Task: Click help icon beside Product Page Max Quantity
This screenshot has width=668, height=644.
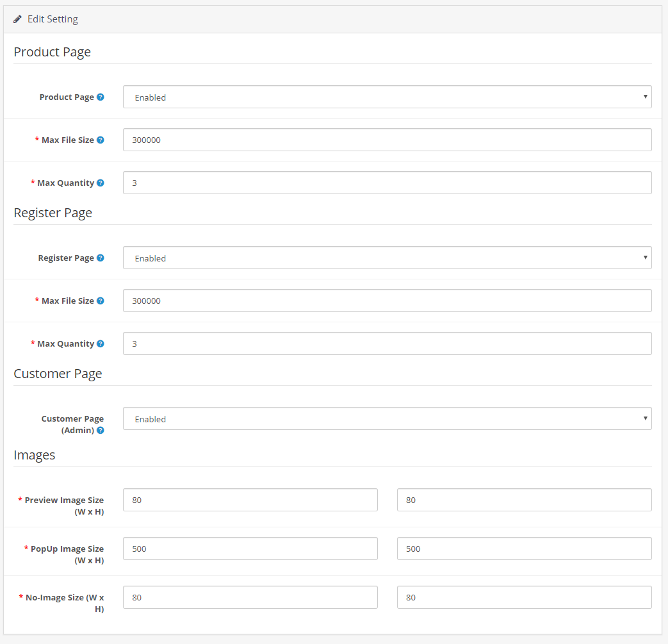Action: click(101, 183)
